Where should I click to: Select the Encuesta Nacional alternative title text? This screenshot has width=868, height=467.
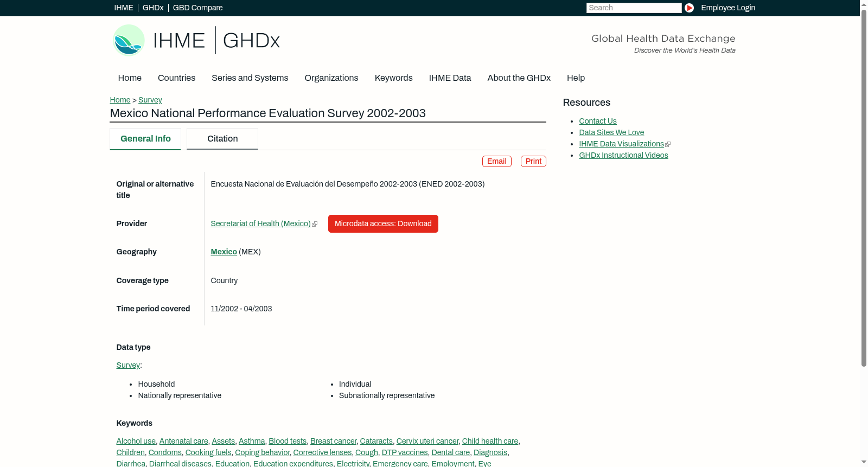point(348,184)
